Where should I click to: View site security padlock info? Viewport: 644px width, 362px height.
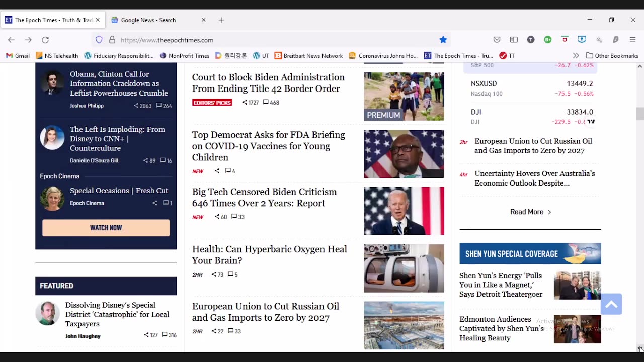coord(112,40)
